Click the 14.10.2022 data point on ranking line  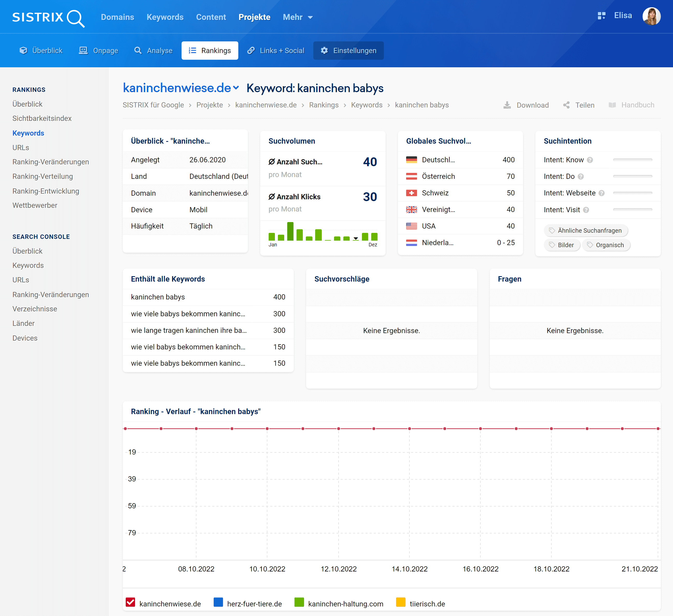pyautogui.click(x=409, y=429)
